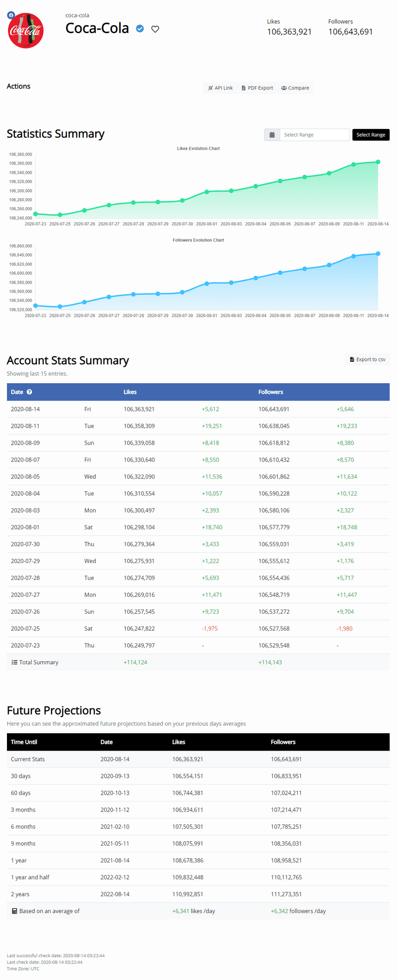Click the heart favorite icon beside Coca-Cola

tap(155, 29)
